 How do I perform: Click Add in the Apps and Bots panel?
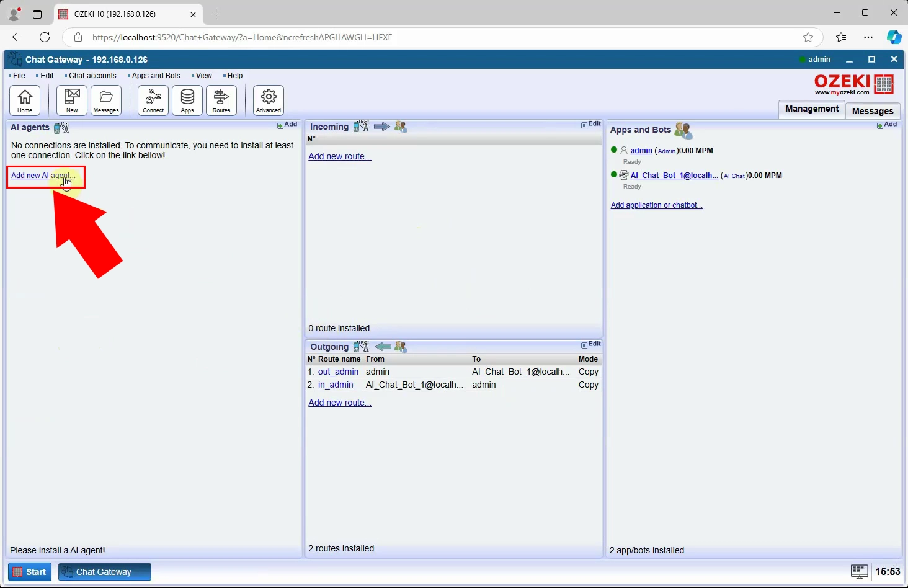click(x=887, y=125)
